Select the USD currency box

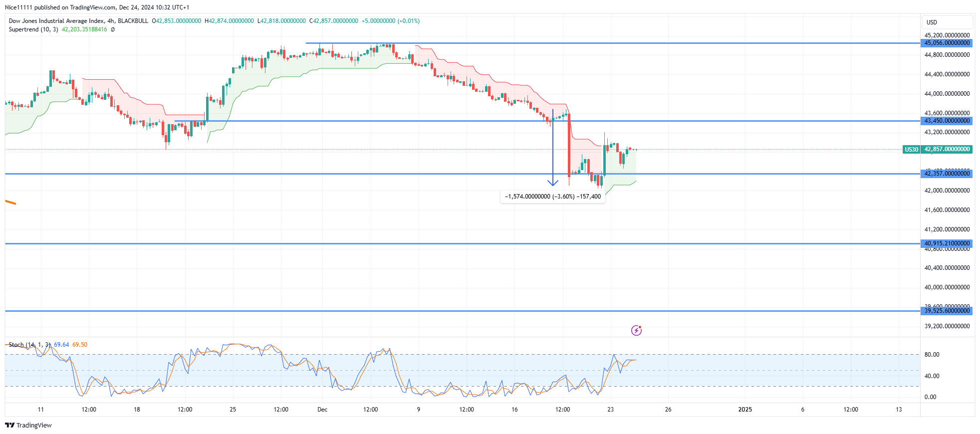click(947, 22)
